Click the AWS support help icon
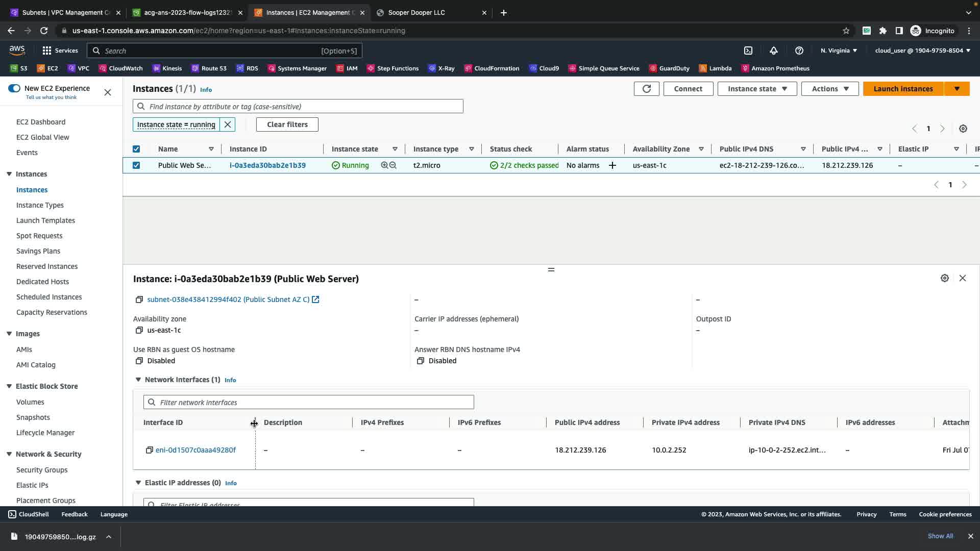Viewport: 980px width, 551px height. [799, 51]
